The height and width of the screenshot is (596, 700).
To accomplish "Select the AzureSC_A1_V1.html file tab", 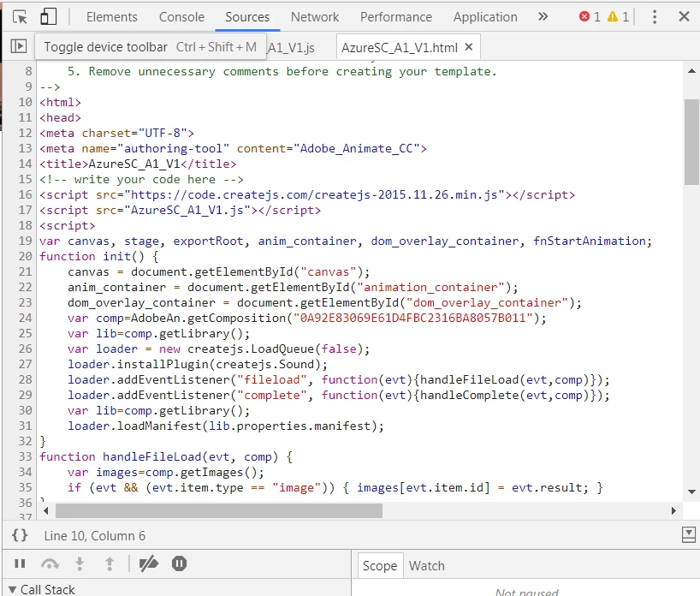I will point(399,47).
